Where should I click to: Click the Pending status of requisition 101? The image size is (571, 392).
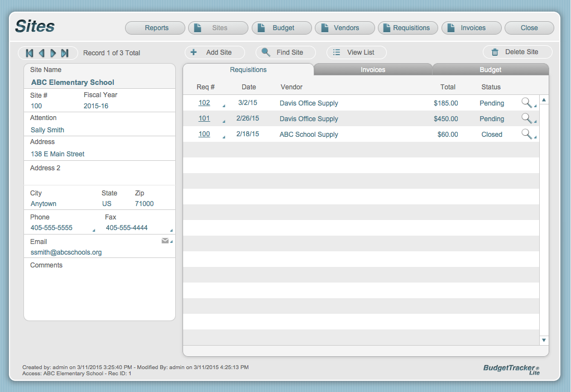pos(492,119)
